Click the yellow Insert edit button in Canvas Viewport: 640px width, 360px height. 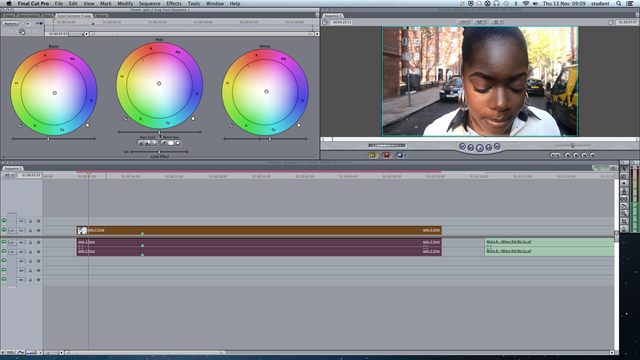[x=373, y=155]
